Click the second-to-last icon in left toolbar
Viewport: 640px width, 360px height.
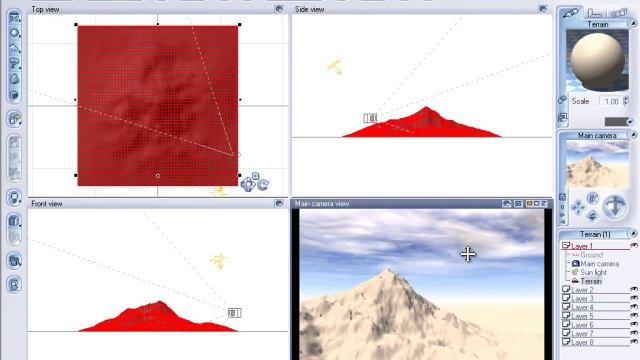[15, 261]
